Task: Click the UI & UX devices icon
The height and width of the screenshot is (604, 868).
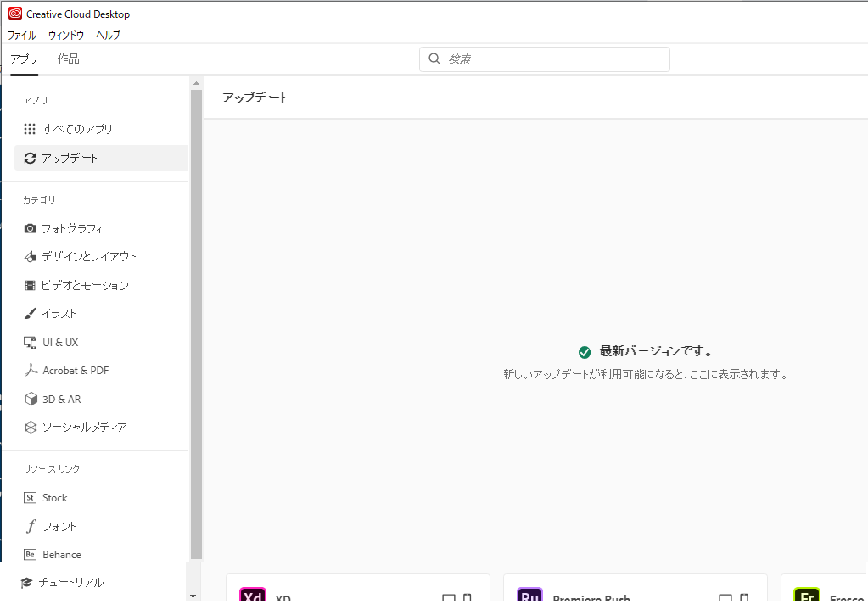Action: pos(30,342)
